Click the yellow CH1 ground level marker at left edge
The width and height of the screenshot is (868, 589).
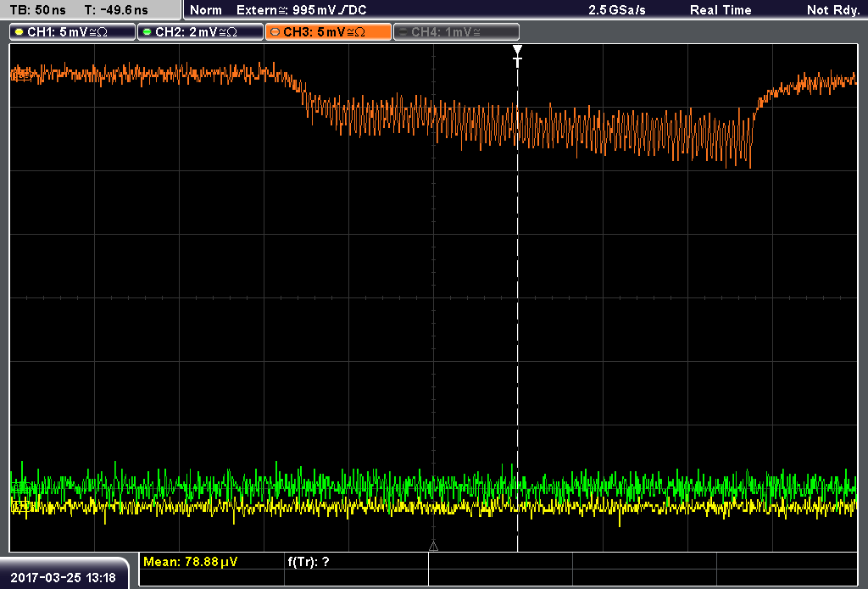[20, 505]
